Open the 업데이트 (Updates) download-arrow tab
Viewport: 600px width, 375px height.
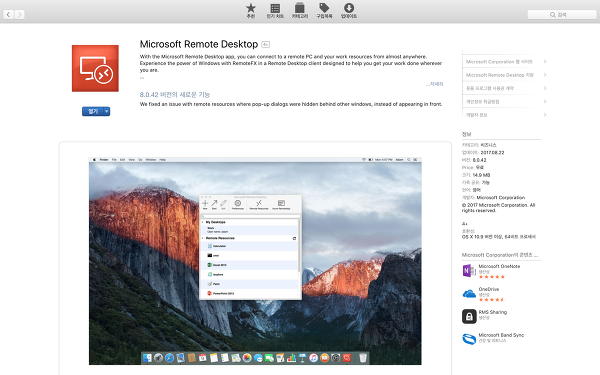349,11
